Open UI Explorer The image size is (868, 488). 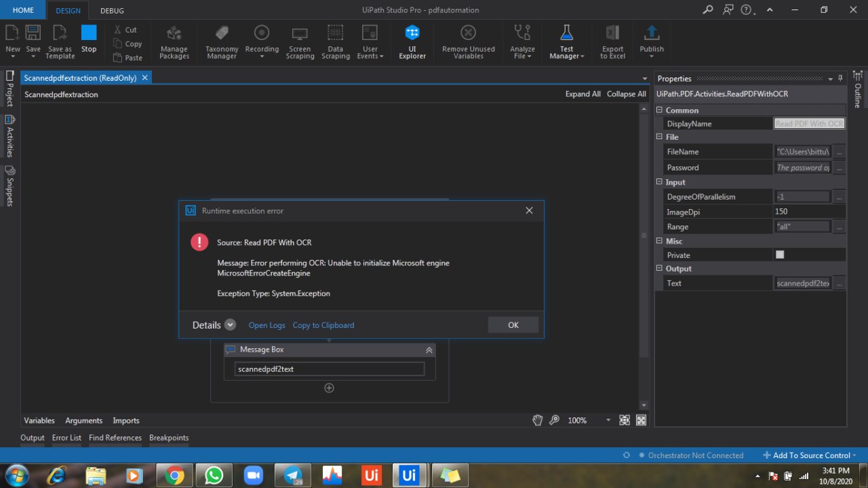click(x=412, y=42)
